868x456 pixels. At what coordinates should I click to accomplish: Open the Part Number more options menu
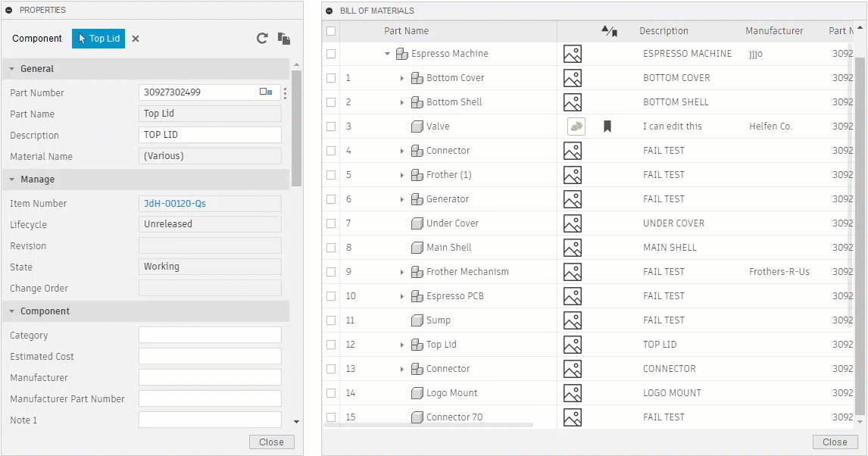pyautogui.click(x=285, y=93)
